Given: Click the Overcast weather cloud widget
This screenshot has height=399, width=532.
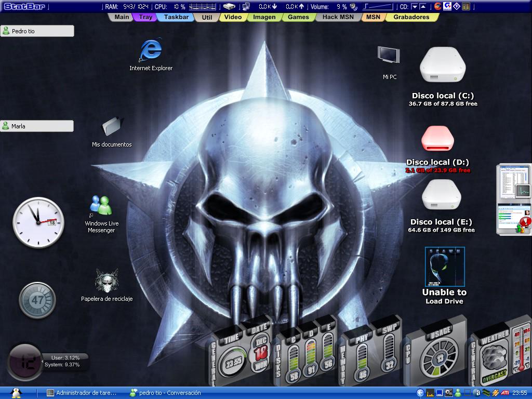Looking at the screenshot, I should click(x=495, y=362).
